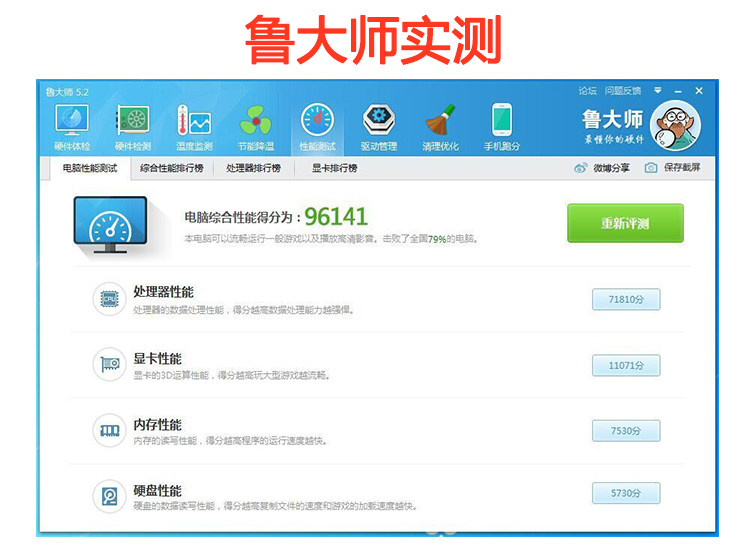
Task: Click the 显卡性能 heading
Action: coord(157,358)
